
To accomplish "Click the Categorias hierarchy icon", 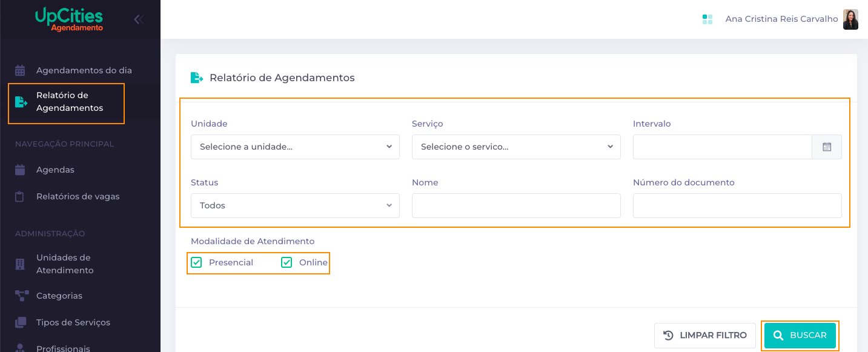I will [x=21, y=296].
